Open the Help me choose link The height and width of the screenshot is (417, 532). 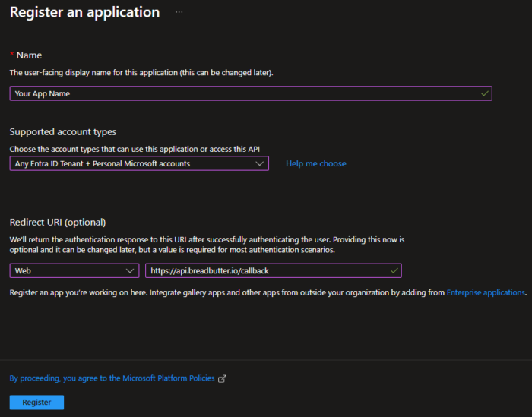tap(315, 163)
